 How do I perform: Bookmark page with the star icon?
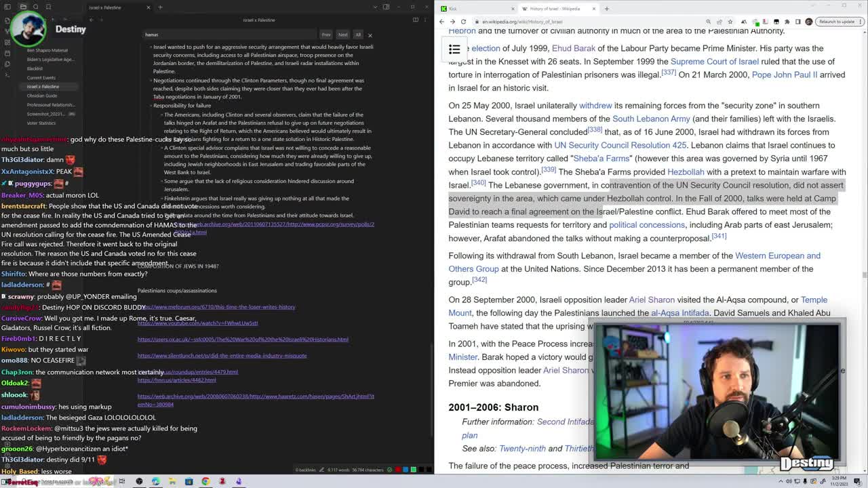[x=731, y=22]
